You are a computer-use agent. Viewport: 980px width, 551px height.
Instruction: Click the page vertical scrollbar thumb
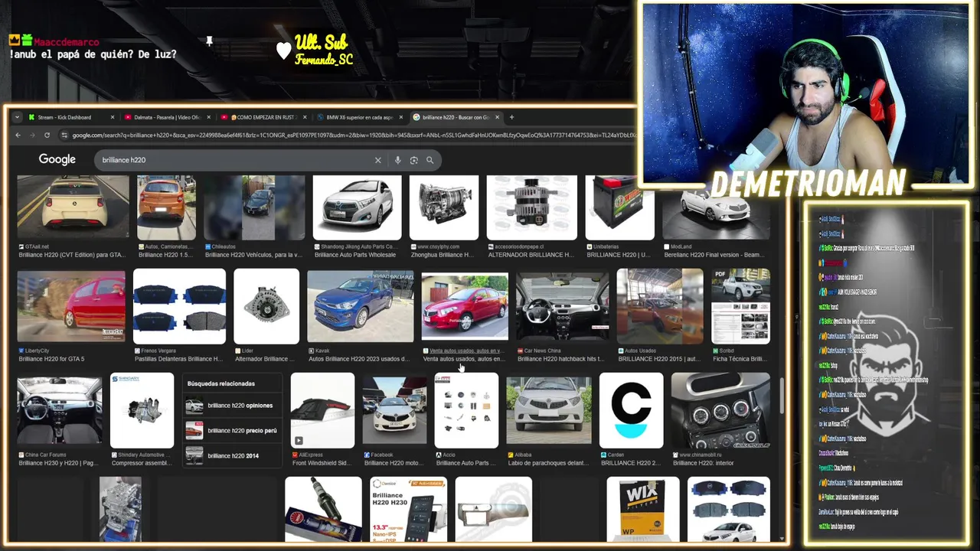[x=781, y=395]
